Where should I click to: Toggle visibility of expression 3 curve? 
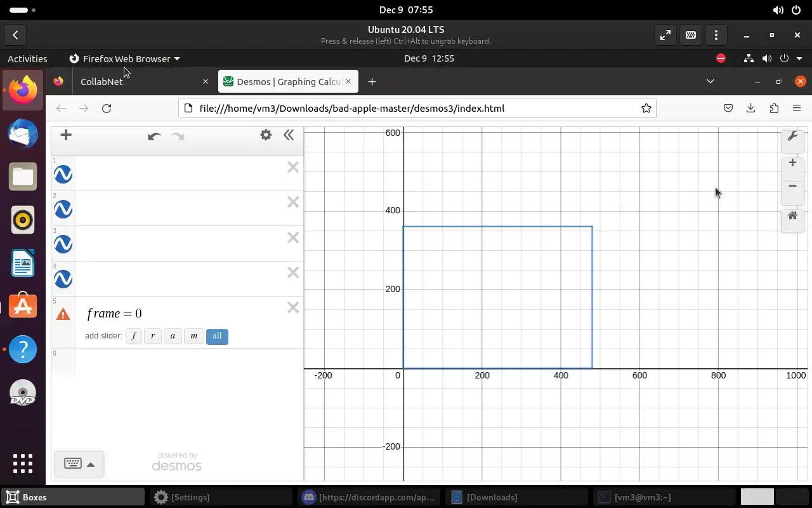[x=63, y=244]
